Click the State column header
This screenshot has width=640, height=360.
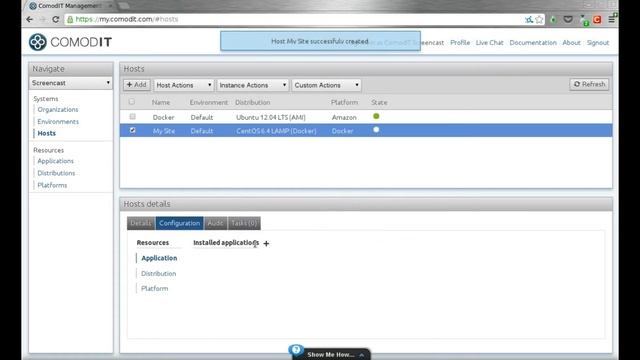(379, 102)
